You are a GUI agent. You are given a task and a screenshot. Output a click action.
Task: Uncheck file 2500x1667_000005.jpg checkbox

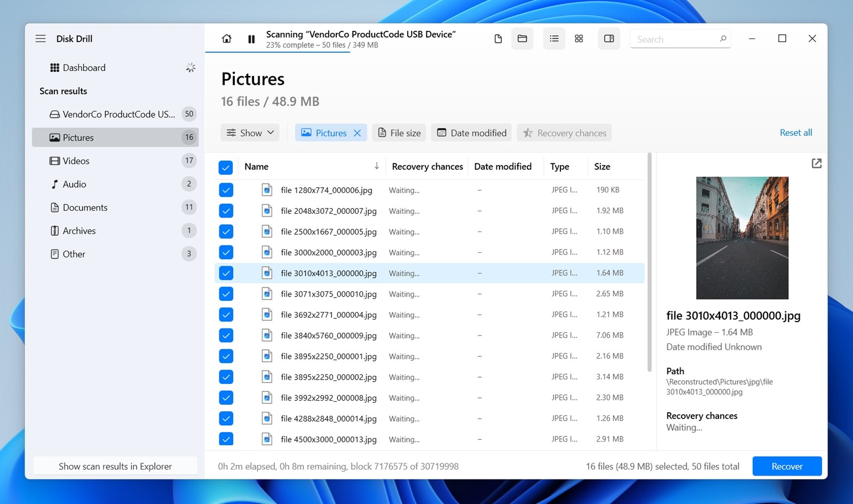pyautogui.click(x=226, y=231)
